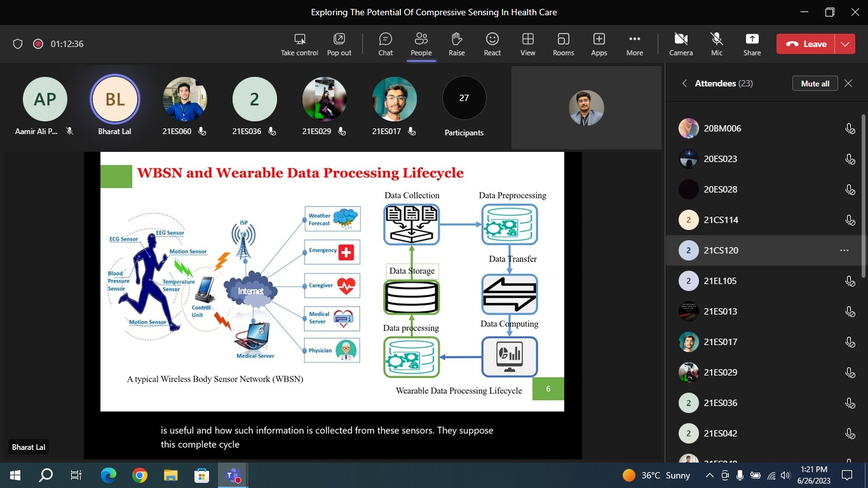Open the React emoji options
Viewport: 868px width, 488px height.
click(492, 44)
